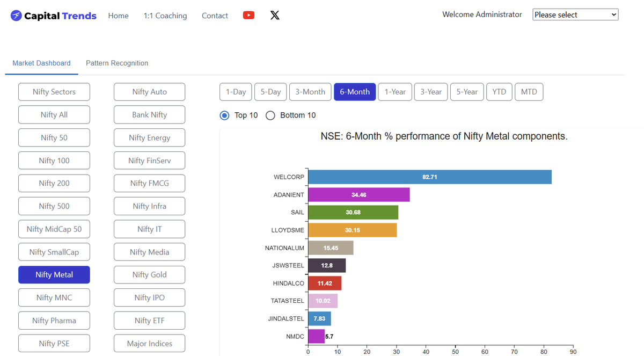
Task: Choose the 1-Year timeframe
Action: 395,92
